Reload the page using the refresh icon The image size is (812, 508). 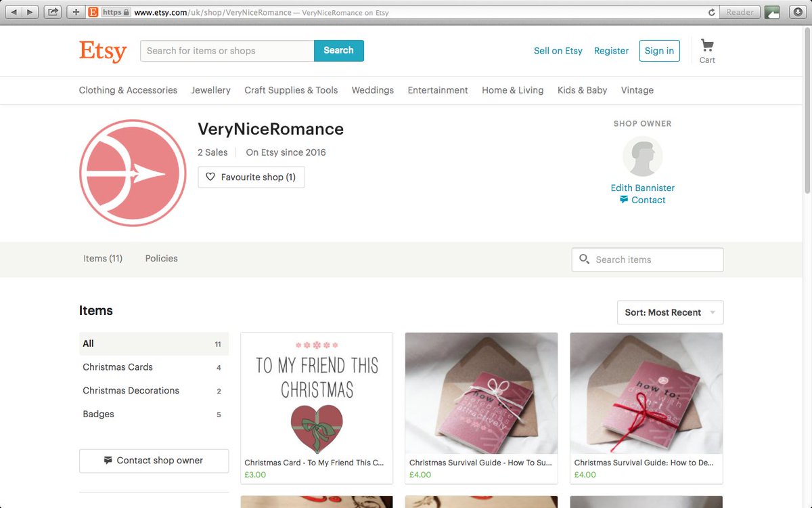(711, 12)
